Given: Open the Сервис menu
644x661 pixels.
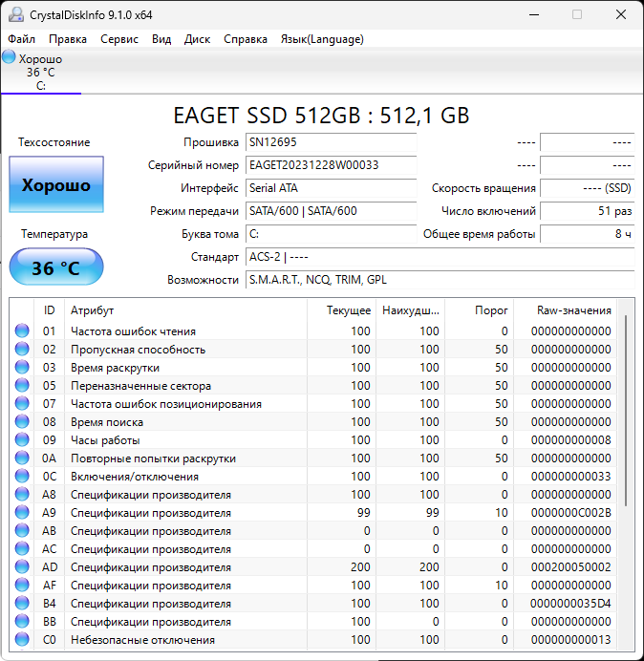Looking at the screenshot, I should (119, 39).
